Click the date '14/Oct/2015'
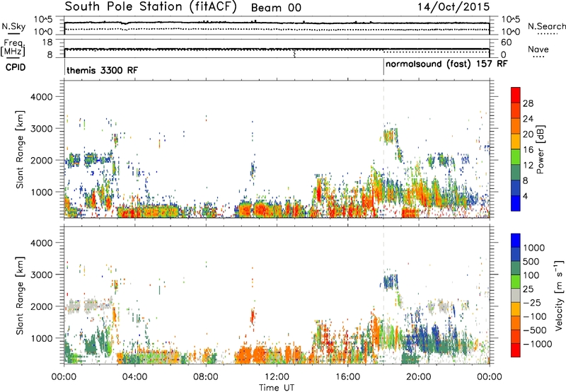Screen dimensions: 566x392 (x=454, y=7)
